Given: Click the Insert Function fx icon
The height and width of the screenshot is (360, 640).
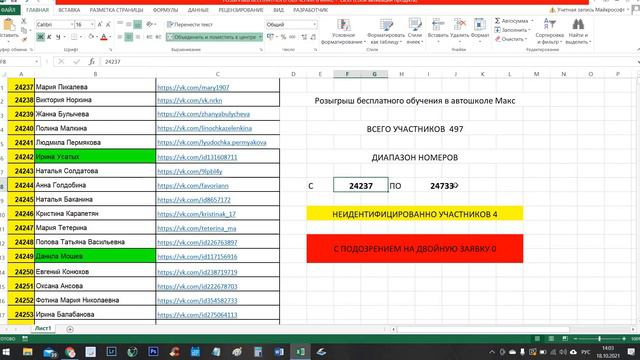Looking at the screenshot, I should click(92, 62).
